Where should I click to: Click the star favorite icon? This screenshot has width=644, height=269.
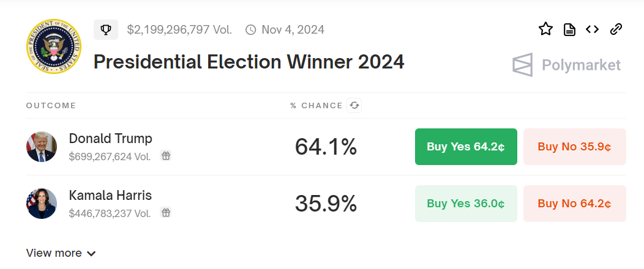click(545, 29)
